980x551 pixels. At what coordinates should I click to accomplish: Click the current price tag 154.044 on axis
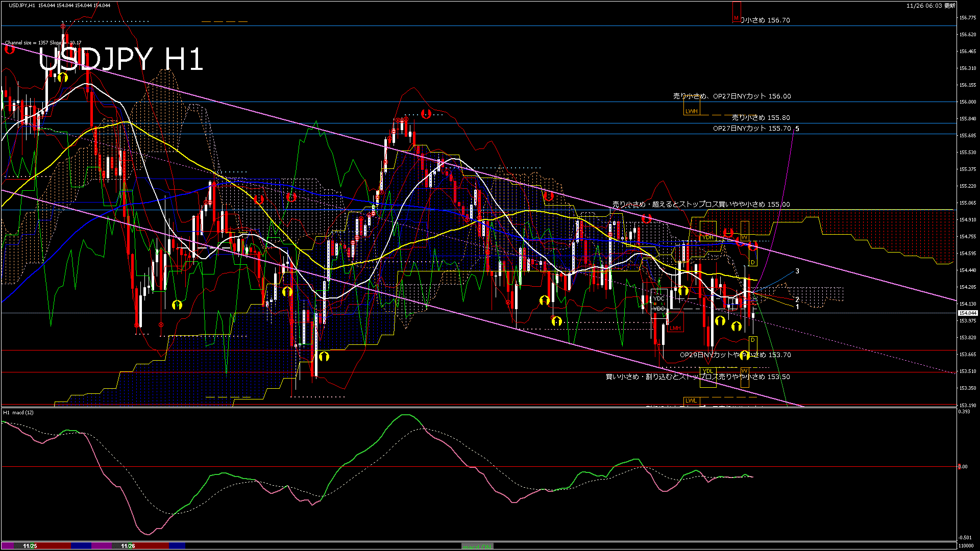tap(967, 313)
